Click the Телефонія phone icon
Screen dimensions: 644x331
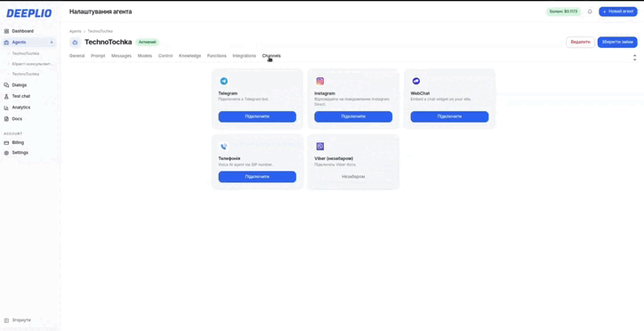224,146
